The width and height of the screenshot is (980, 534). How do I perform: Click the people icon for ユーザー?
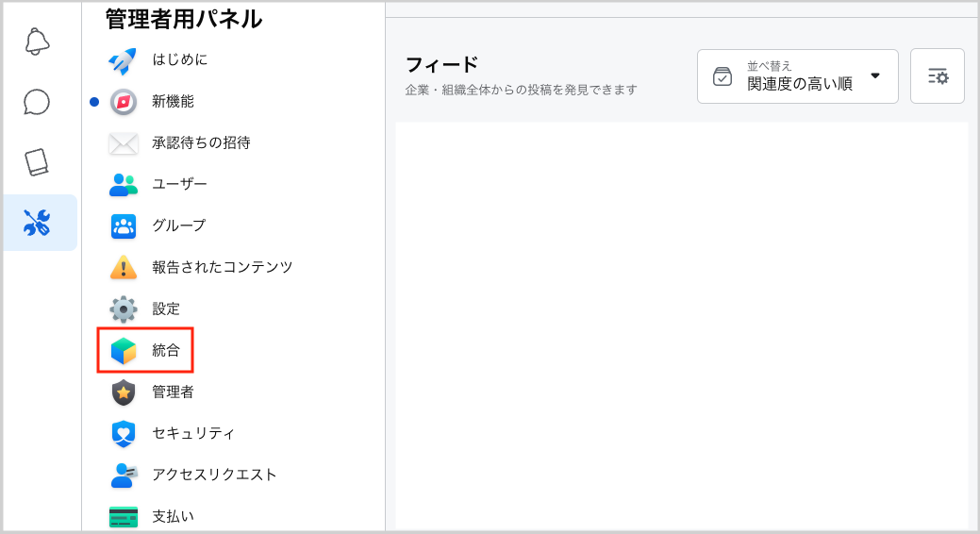[124, 185]
